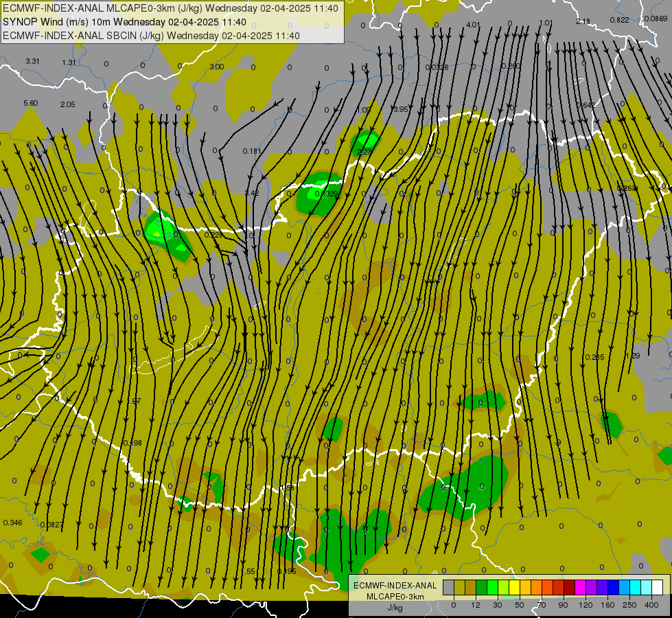Click the SYNOP Wind 10m title line
This screenshot has width=672, height=618.
click(124, 22)
